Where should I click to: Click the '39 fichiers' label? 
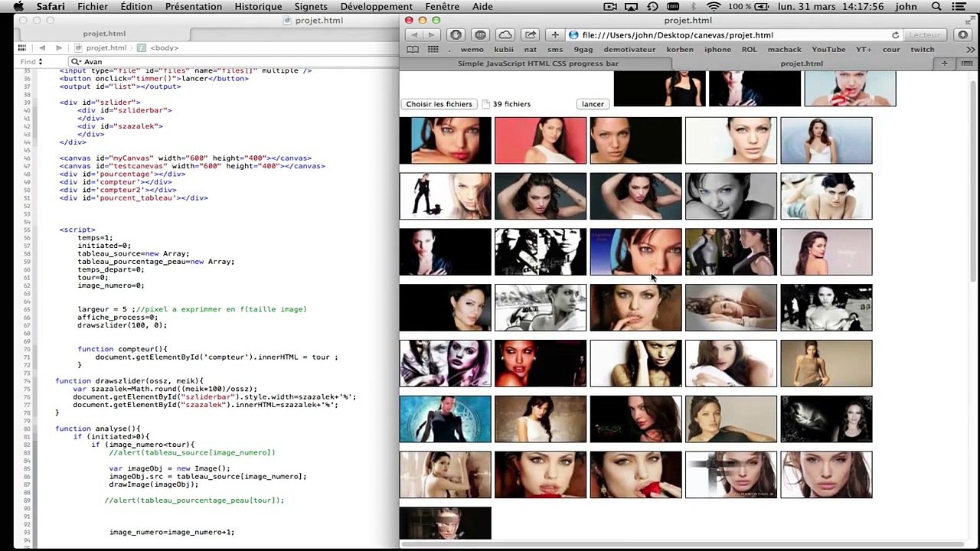point(511,104)
